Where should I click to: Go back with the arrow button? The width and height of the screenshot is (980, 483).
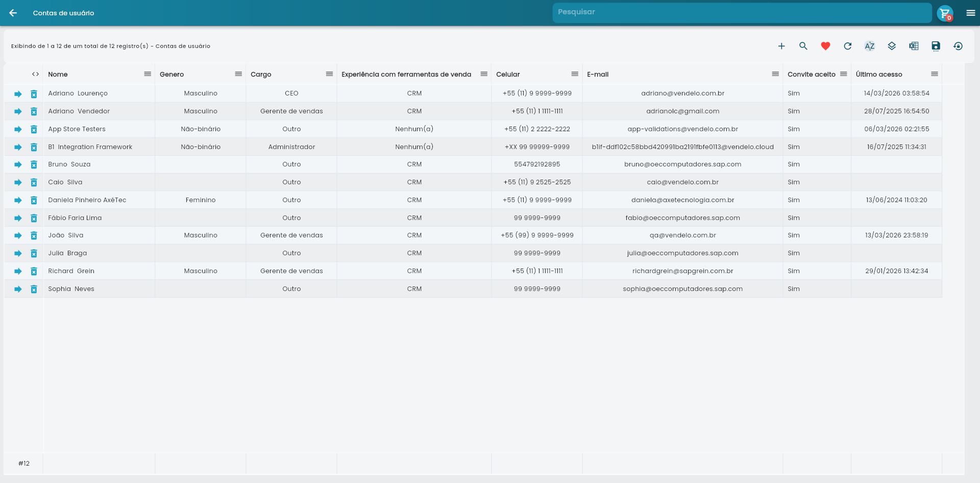(13, 13)
